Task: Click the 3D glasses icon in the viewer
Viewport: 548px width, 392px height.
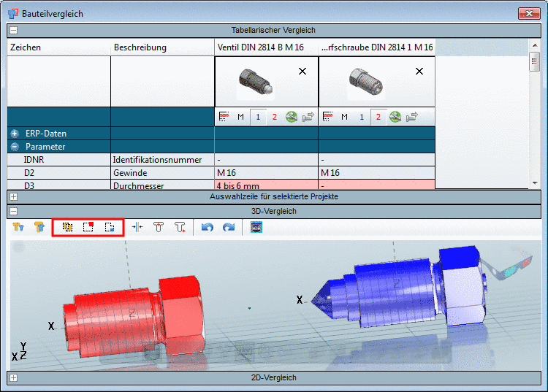Action: (508, 266)
